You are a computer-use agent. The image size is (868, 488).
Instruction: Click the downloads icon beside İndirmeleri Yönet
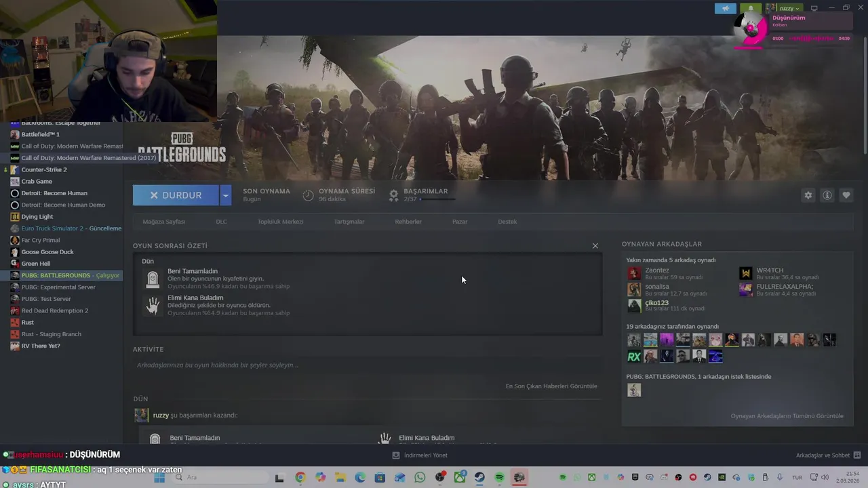coord(396,455)
